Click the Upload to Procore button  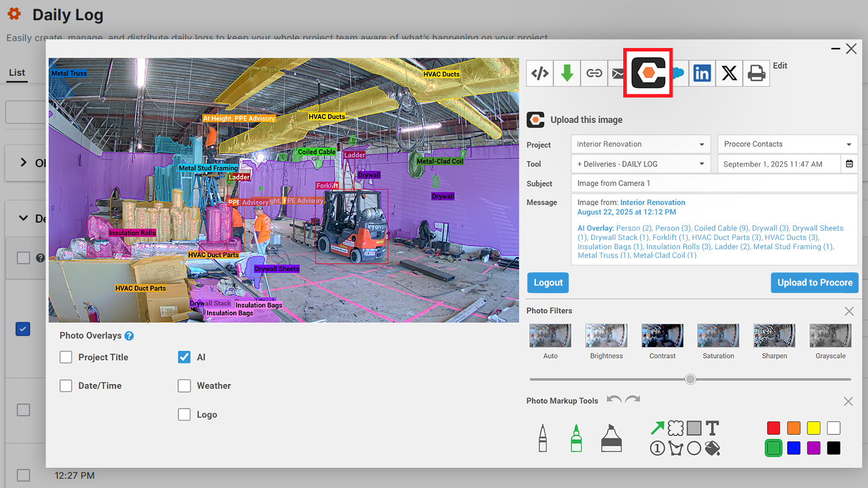814,283
